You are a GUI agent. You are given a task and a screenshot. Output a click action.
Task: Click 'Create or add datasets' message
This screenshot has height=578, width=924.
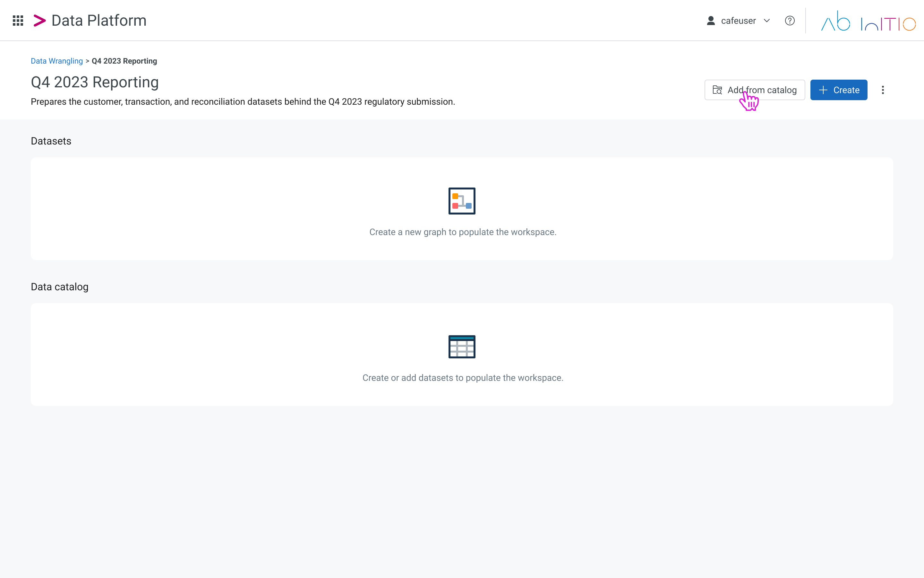pyautogui.click(x=463, y=378)
